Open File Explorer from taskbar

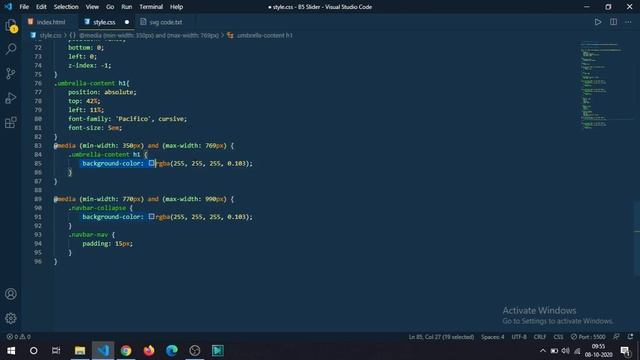coord(80,351)
